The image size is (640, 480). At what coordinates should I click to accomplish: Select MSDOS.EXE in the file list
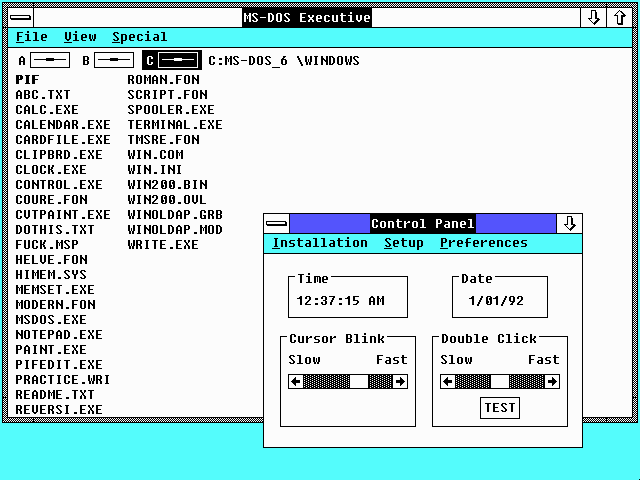(51, 320)
